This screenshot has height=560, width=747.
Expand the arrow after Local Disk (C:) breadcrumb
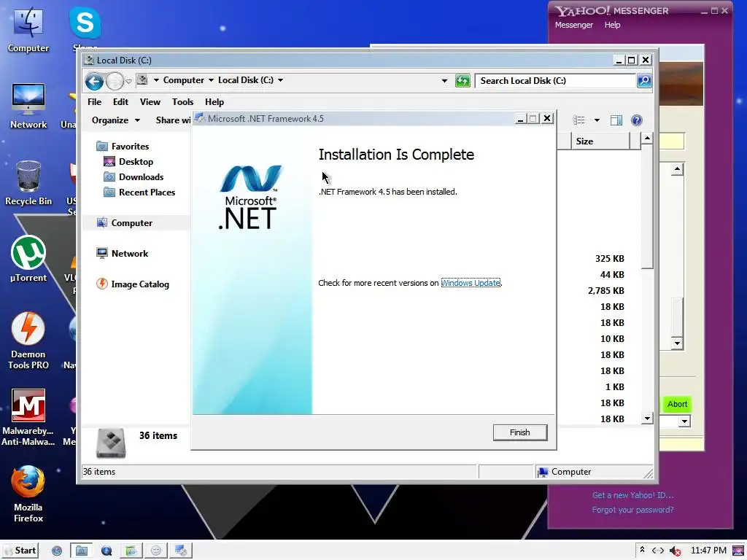tap(280, 80)
